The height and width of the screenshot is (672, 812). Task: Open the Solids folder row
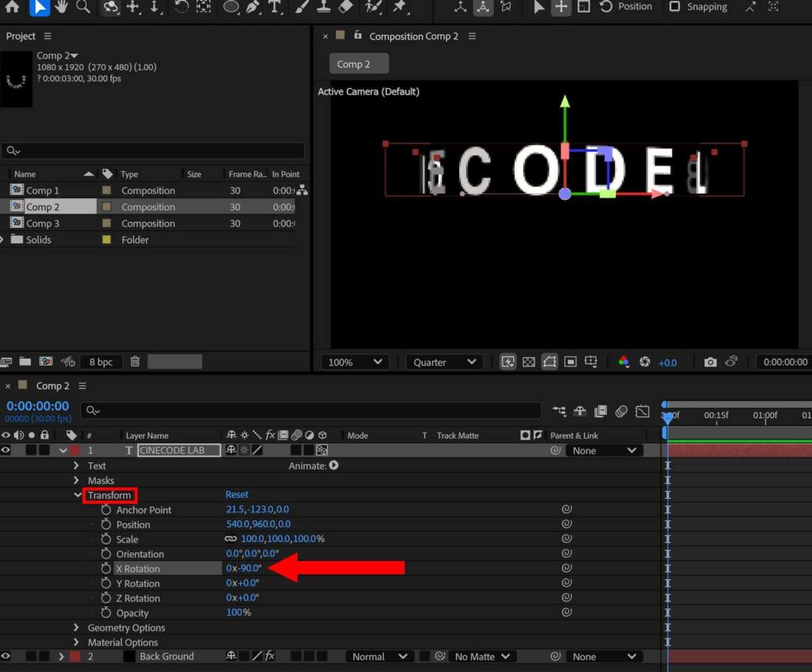(38, 240)
